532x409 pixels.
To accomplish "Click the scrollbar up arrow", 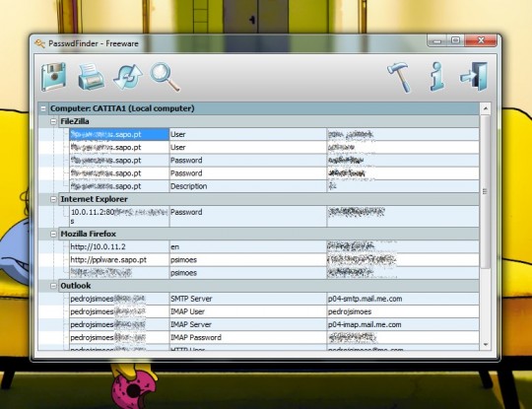I will pyautogui.click(x=486, y=108).
